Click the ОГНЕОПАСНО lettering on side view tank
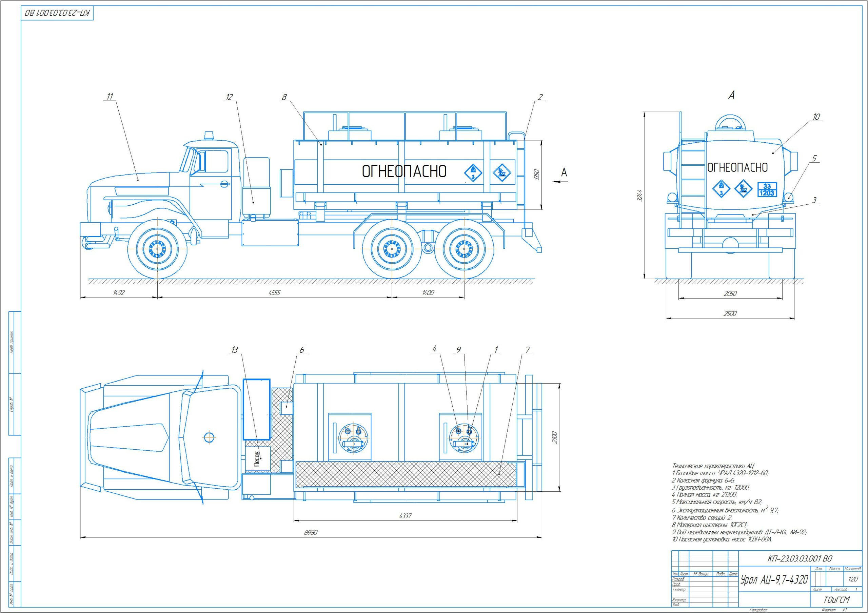 pos(404,171)
